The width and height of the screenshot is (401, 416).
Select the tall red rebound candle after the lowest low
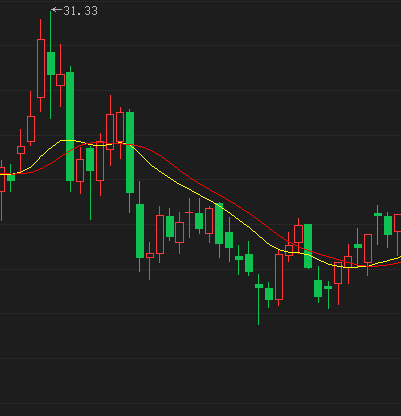pos(279,277)
